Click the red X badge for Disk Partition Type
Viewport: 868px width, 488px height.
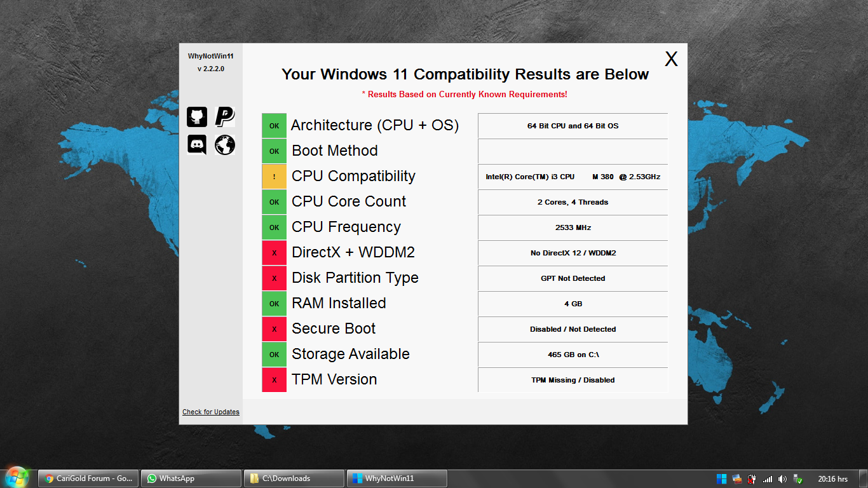click(274, 278)
